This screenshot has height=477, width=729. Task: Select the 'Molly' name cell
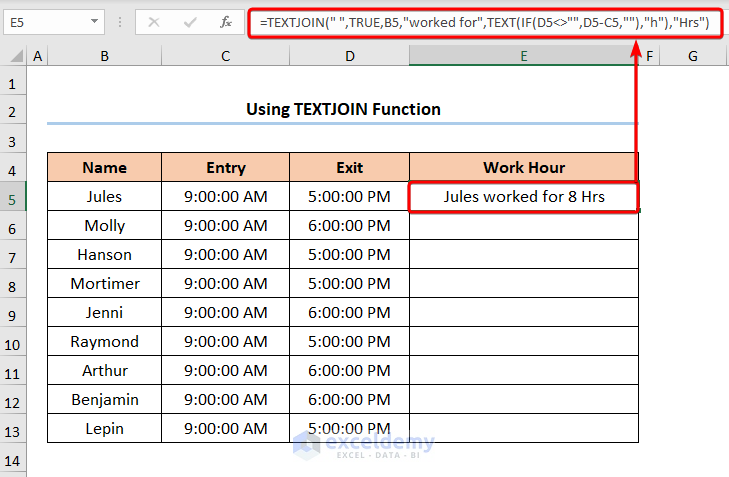[x=105, y=225]
